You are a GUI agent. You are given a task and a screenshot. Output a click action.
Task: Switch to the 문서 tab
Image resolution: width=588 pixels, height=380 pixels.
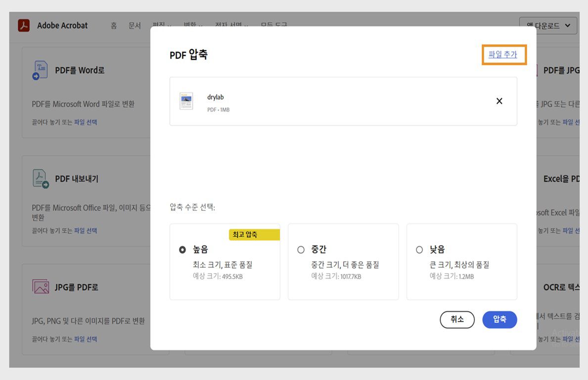click(135, 26)
